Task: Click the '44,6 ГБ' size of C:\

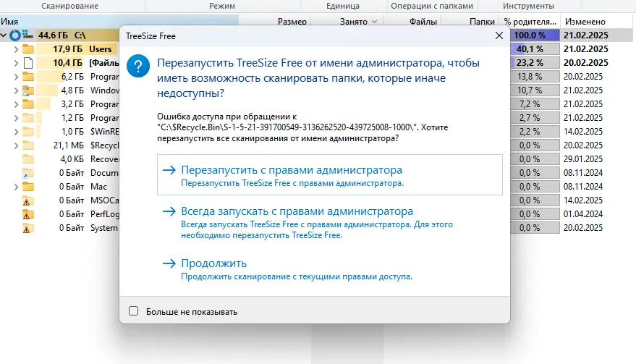Action: pyautogui.click(x=53, y=35)
